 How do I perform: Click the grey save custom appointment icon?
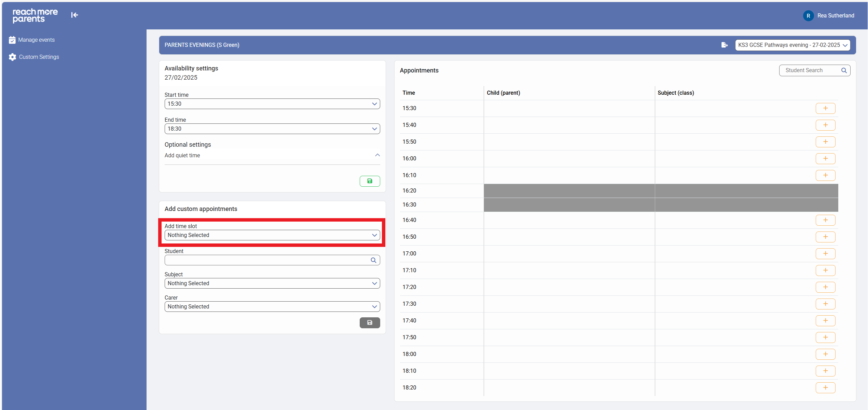tap(370, 322)
